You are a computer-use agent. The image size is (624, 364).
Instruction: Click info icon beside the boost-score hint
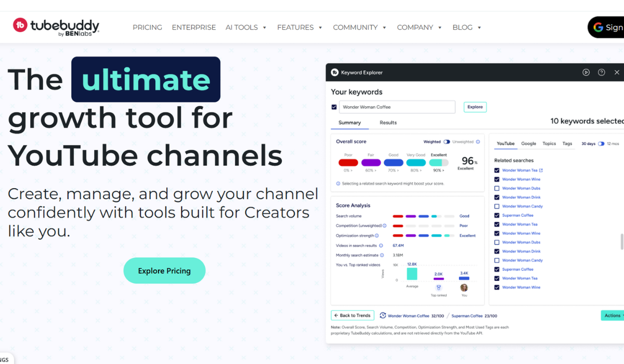point(338,184)
